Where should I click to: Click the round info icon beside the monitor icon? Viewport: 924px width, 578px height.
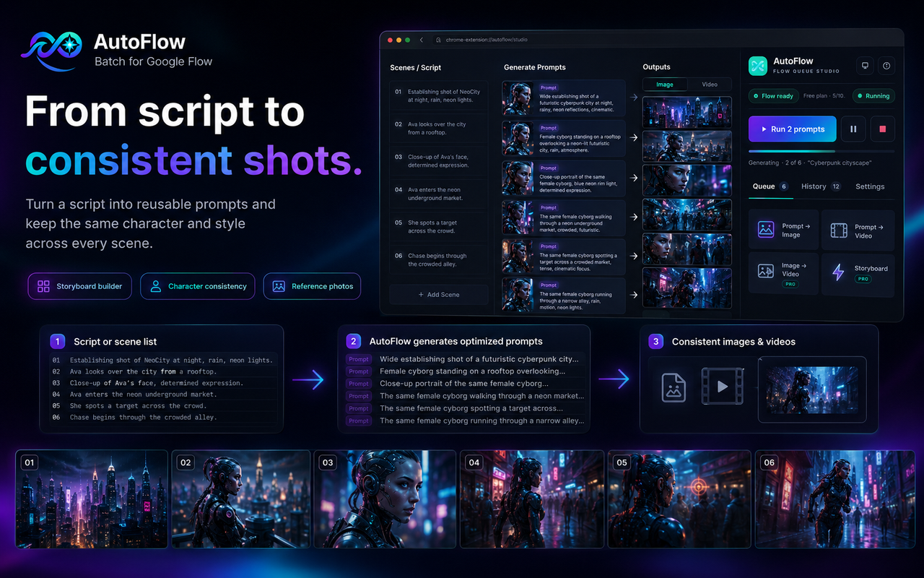click(886, 66)
